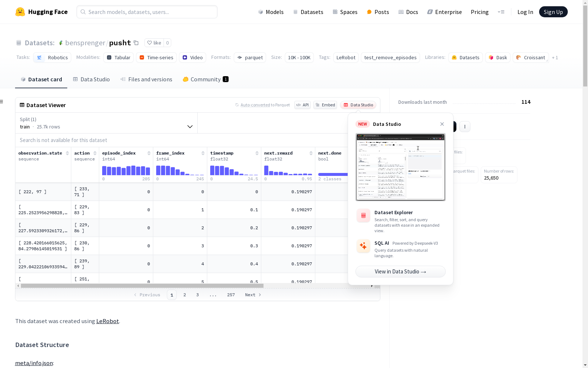
Task: Click the heart like button
Action: pyautogui.click(x=154, y=43)
